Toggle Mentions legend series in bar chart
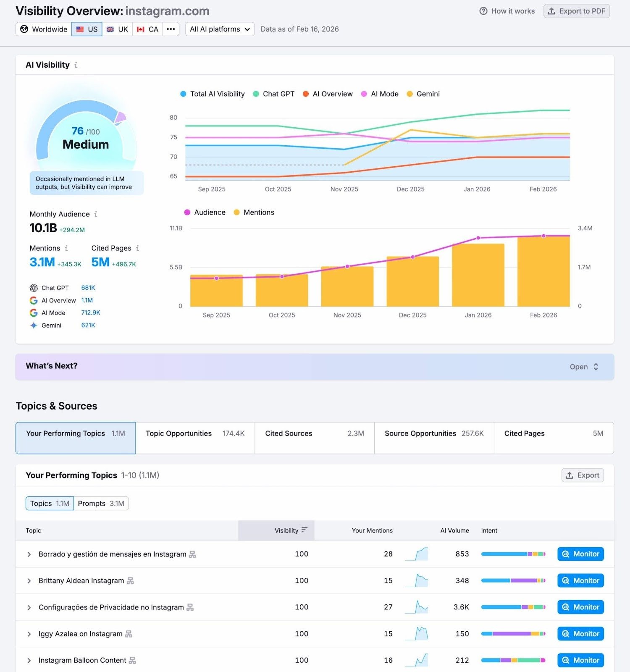The width and height of the screenshot is (630, 672). [x=254, y=213]
